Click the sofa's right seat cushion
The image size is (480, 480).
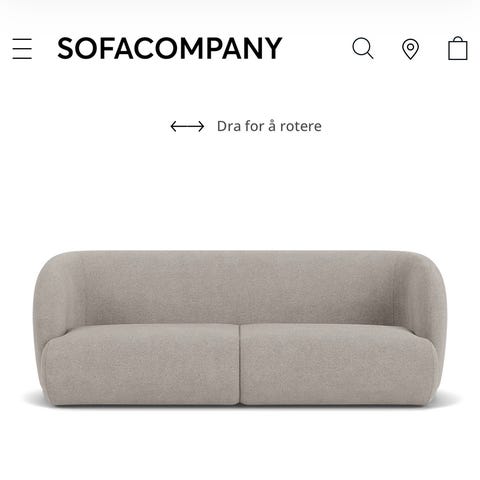pyautogui.click(x=338, y=363)
